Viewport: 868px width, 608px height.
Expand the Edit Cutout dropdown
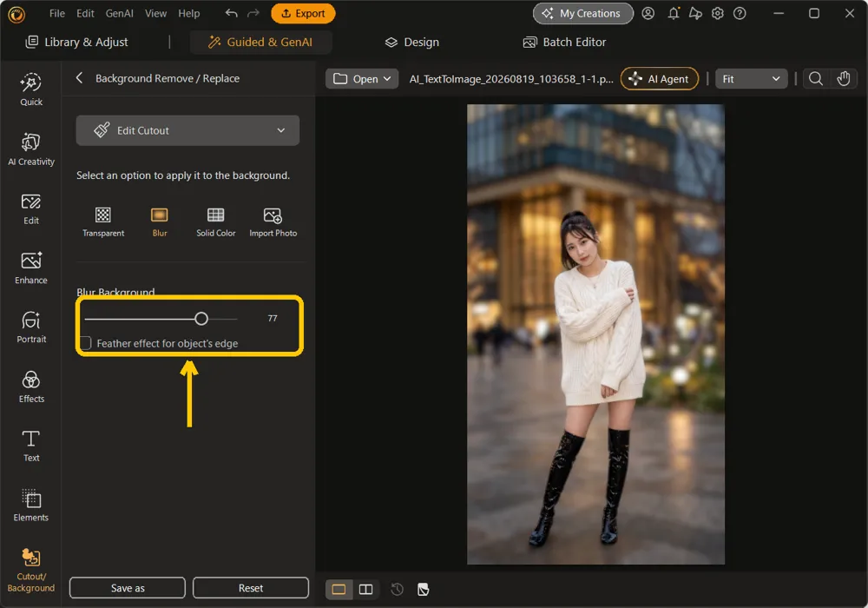coord(187,130)
